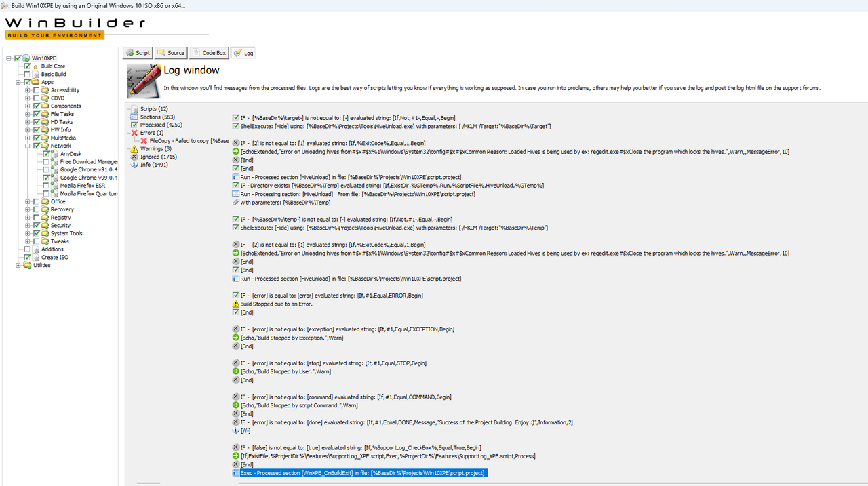Select the Google Chrome v91.0.4 entry

point(89,170)
